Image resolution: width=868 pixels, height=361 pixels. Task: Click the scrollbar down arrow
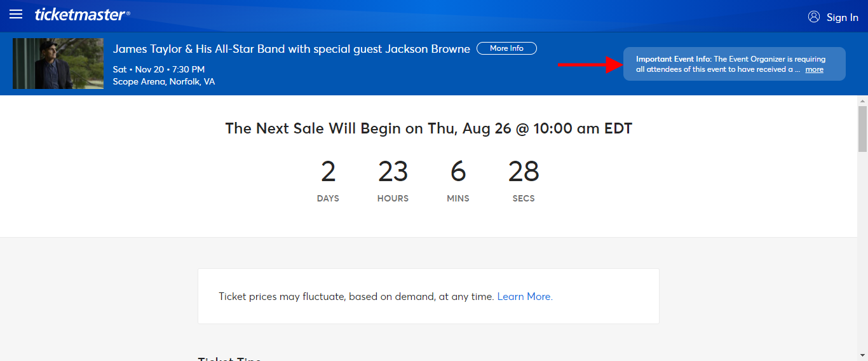(x=862, y=355)
